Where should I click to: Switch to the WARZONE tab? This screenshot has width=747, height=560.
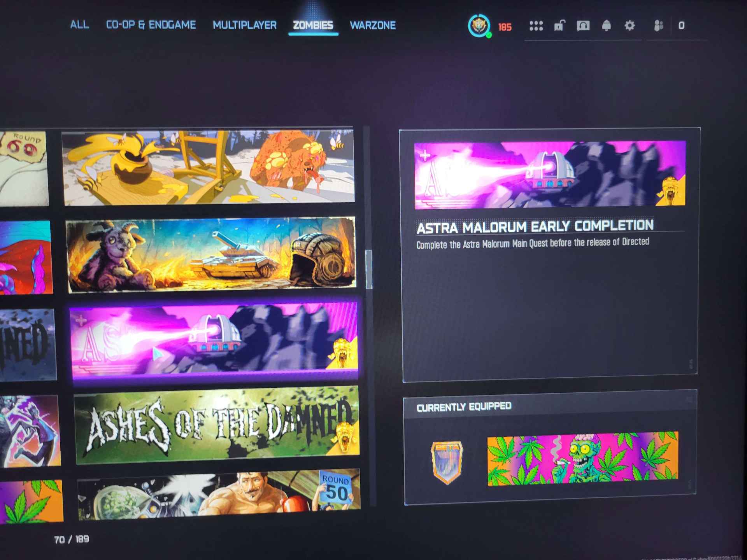pos(372,26)
